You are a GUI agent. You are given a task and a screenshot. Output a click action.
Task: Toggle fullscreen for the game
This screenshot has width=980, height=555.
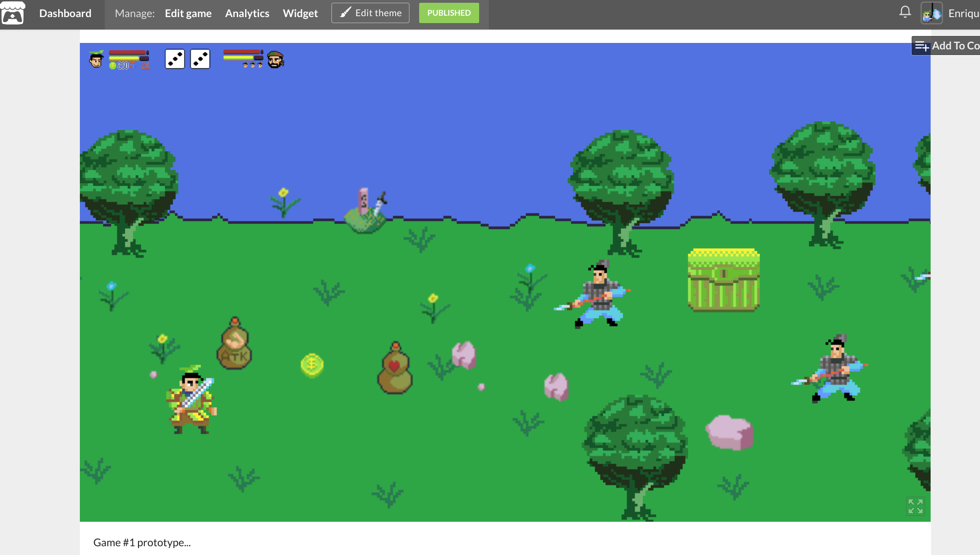tap(915, 506)
